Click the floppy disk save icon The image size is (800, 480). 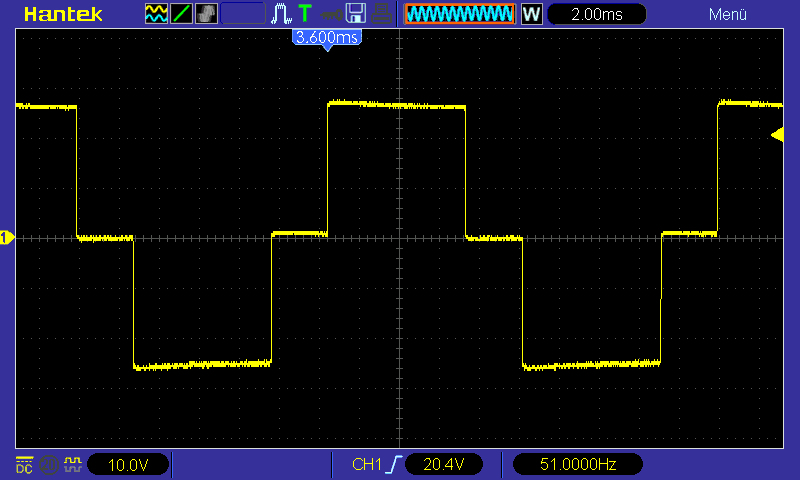355,14
